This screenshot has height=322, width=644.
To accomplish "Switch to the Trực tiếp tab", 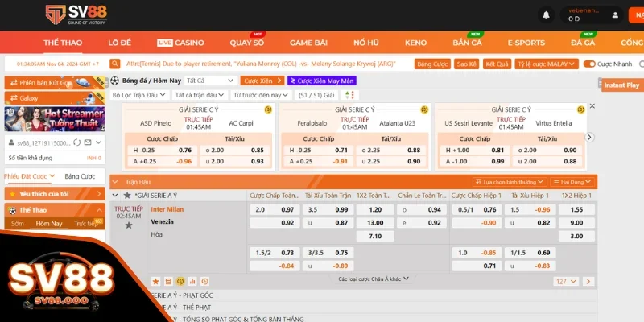I will tap(86, 224).
